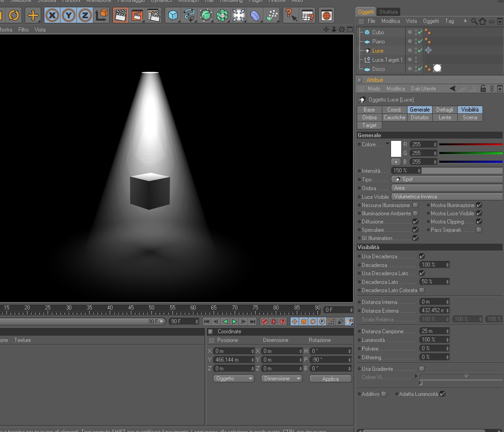Open the Tipo dropdown showing Spot
This screenshot has width=504, height=432.
tap(447, 179)
